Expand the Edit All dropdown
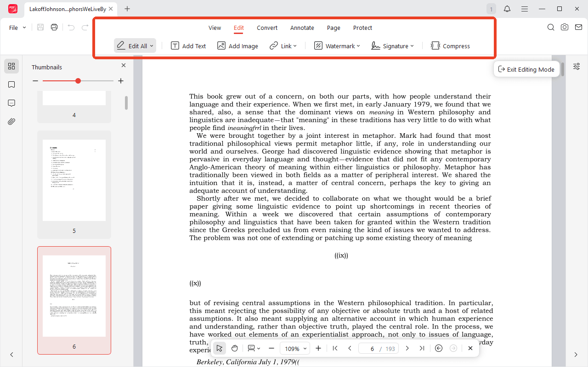 click(152, 46)
